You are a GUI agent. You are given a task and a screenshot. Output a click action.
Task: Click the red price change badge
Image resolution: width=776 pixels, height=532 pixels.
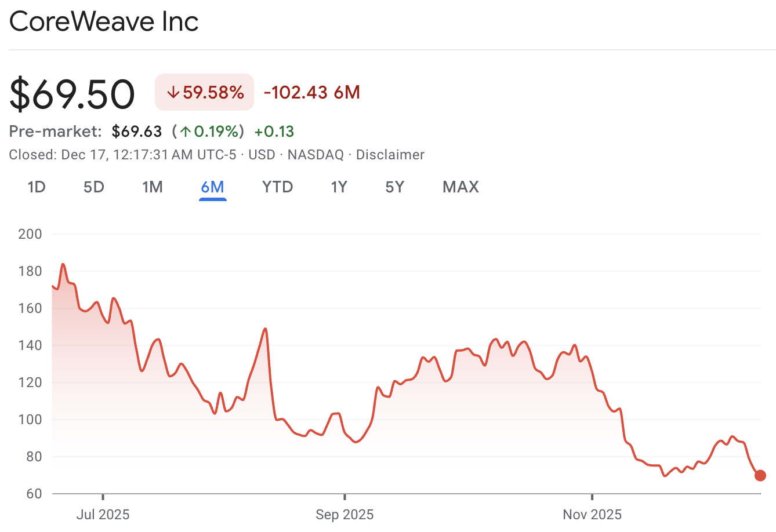click(204, 92)
